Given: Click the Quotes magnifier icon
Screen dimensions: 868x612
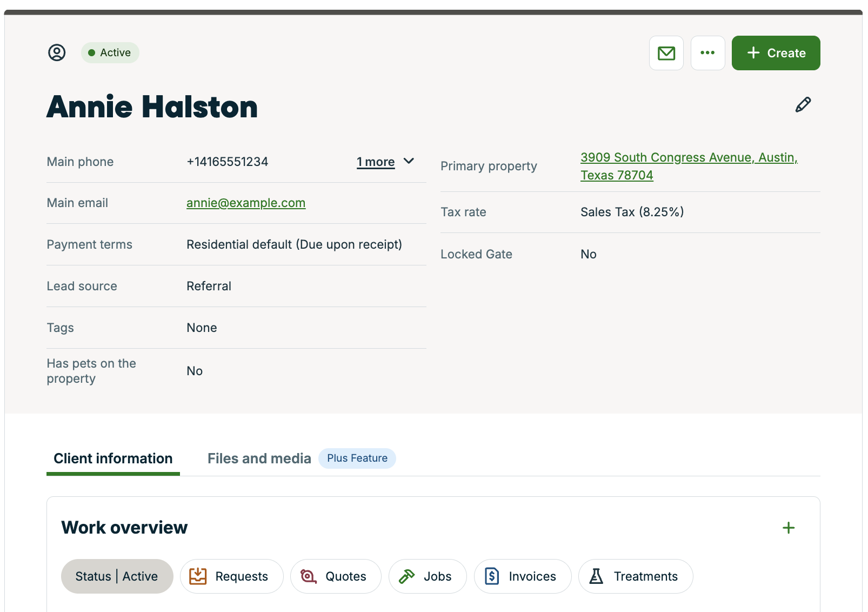Looking at the screenshot, I should [308, 576].
